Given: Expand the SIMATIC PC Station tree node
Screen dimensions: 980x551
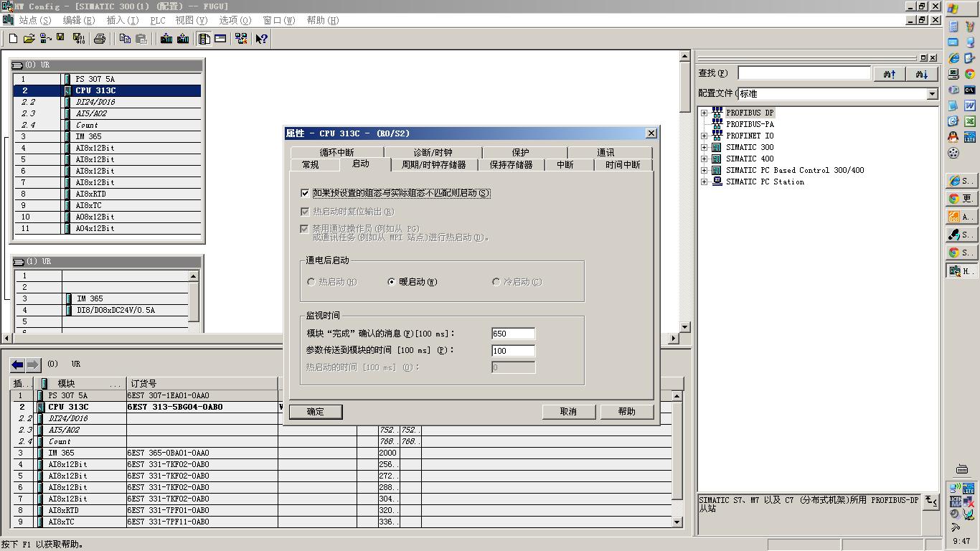Looking at the screenshot, I should 704,182.
